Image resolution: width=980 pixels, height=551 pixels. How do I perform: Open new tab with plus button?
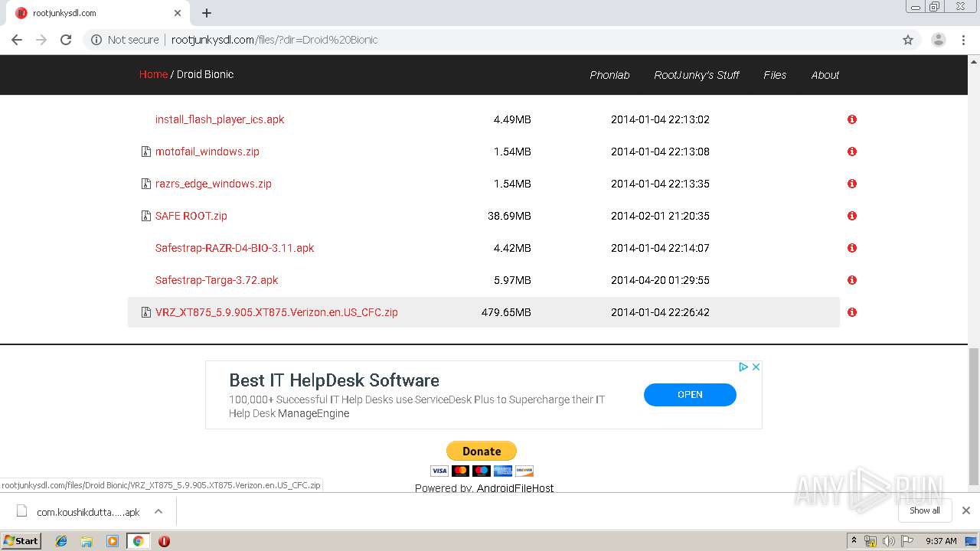[207, 13]
